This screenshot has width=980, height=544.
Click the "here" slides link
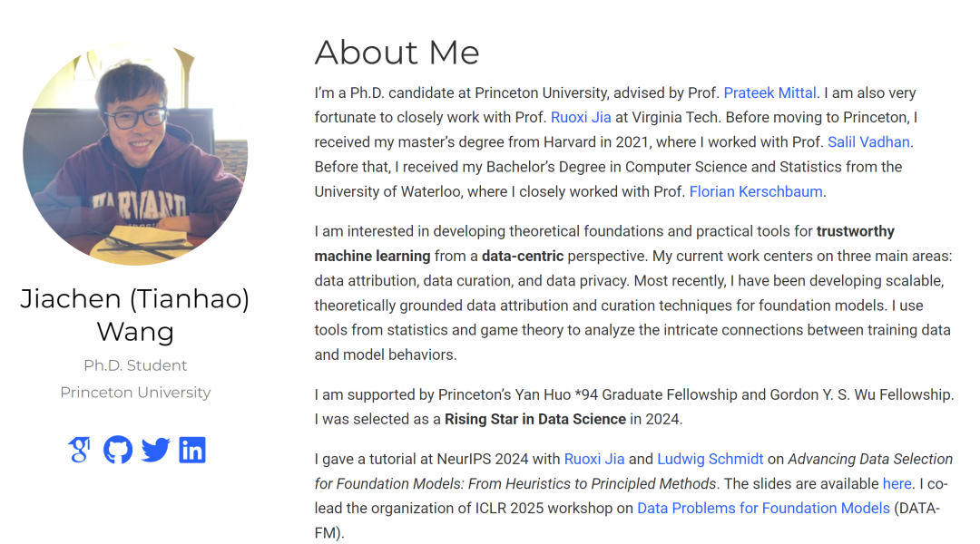click(897, 483)
